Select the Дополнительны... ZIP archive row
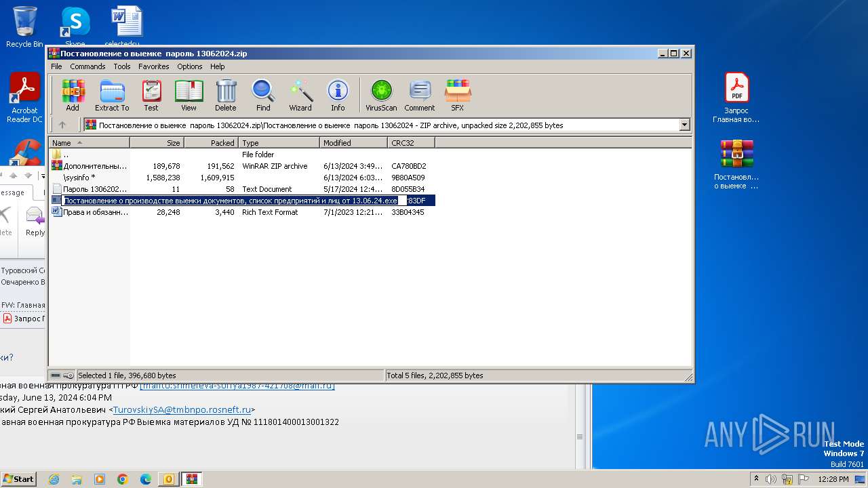 click(242, 166)
